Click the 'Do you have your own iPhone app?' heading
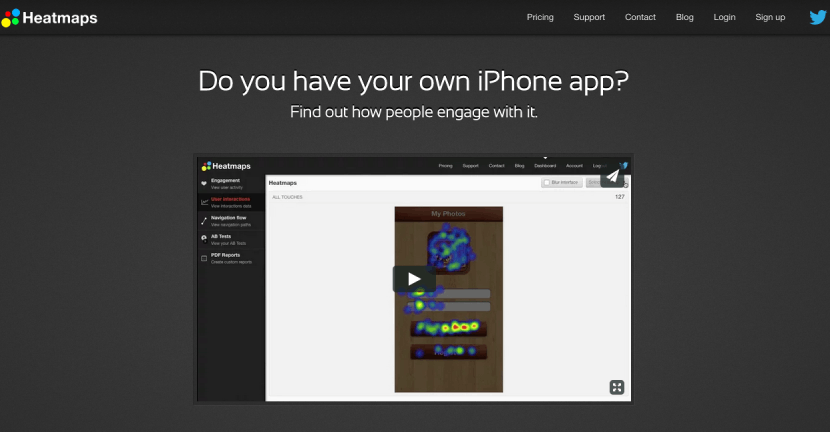830x432 pixels. (x=413, y=82)
